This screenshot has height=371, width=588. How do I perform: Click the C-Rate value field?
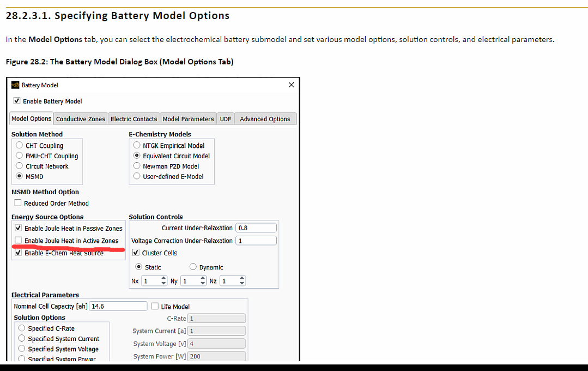(217, 319)
